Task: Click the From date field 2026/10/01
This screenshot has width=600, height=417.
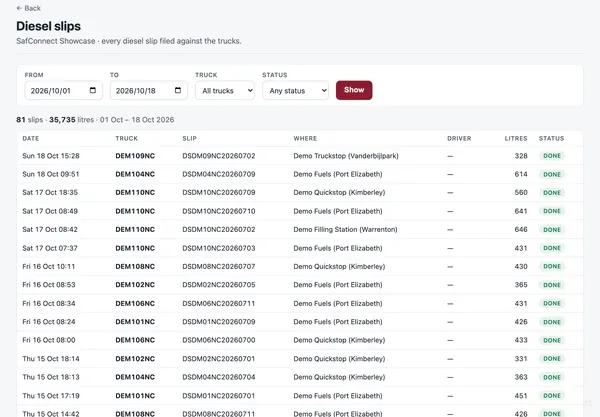Action: click(64, 90)
